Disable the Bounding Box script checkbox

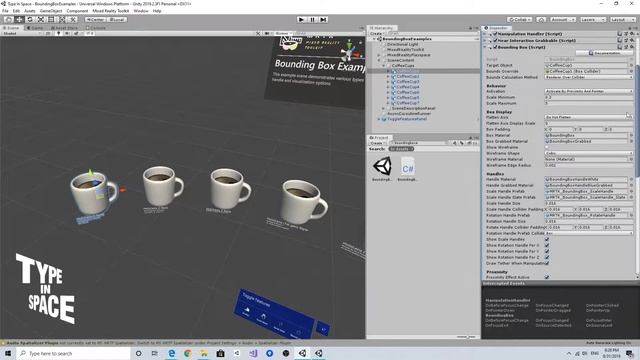[x=495, y=47]
